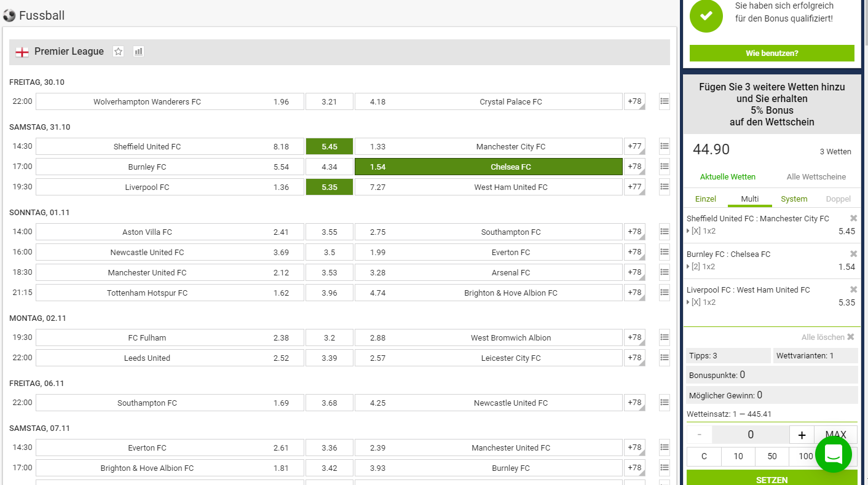868x485 pixels.
Task: Click the Premier League header title
Action: (x=69, y=52)
